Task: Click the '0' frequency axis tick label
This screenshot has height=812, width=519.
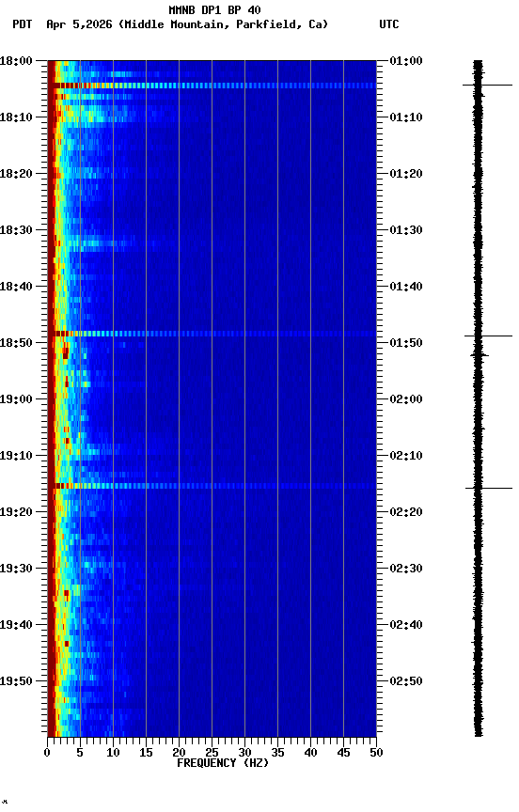Action: click(x=48, y=753)
